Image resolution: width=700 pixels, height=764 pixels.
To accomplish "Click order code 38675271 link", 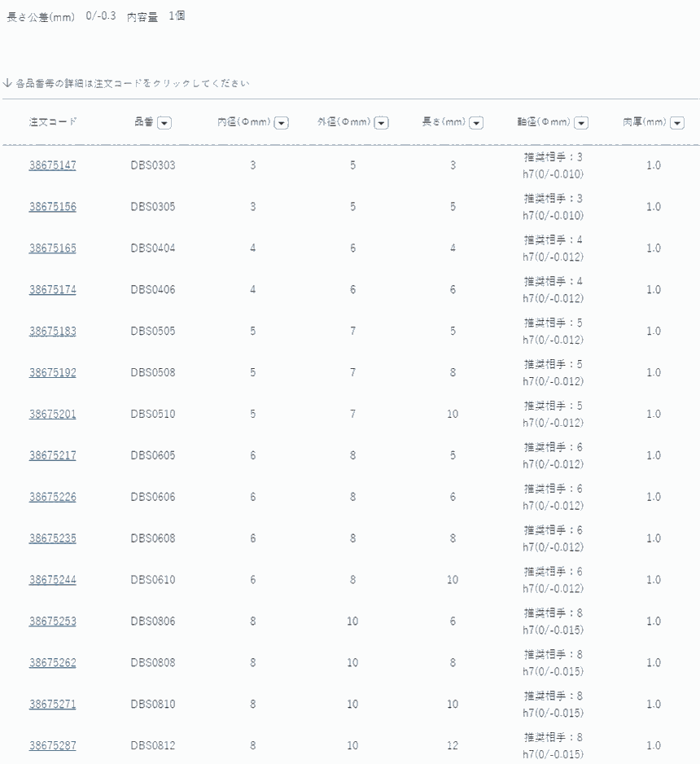I will point(53,705).
